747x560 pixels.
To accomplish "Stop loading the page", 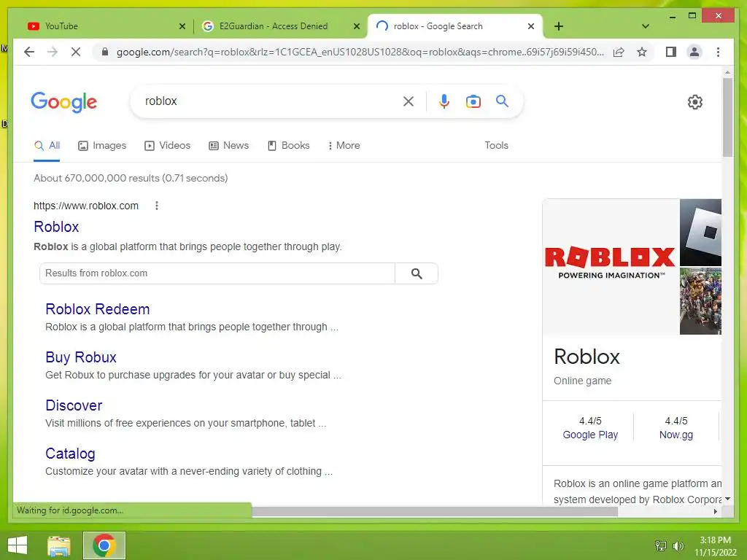I will point(76,52).
